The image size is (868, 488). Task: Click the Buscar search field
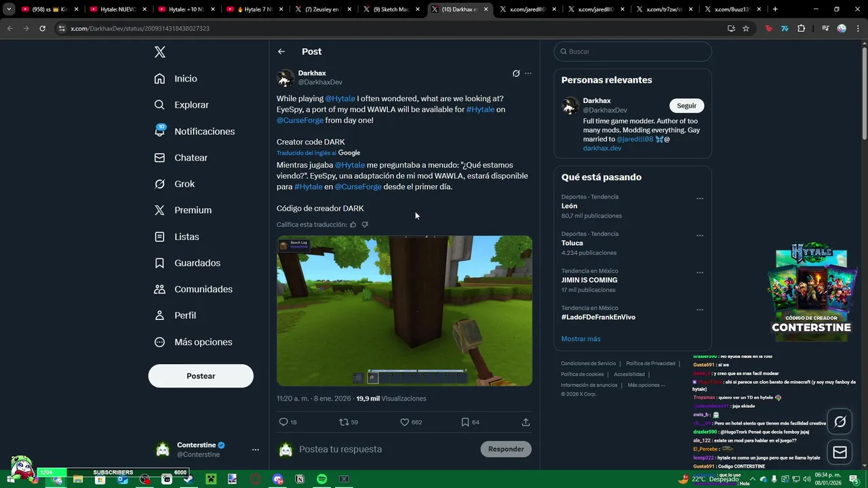633,52
